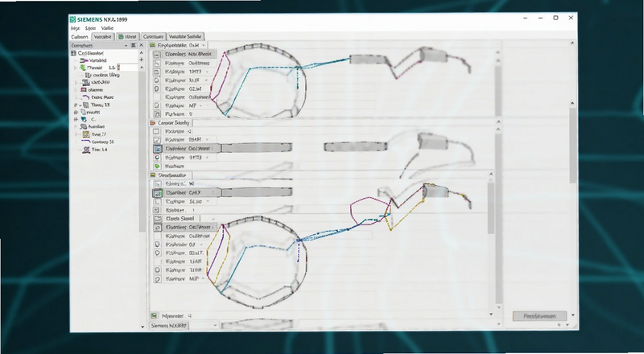
Task: Click the Siemens NX logo in title bar
Action: [72, 19]
